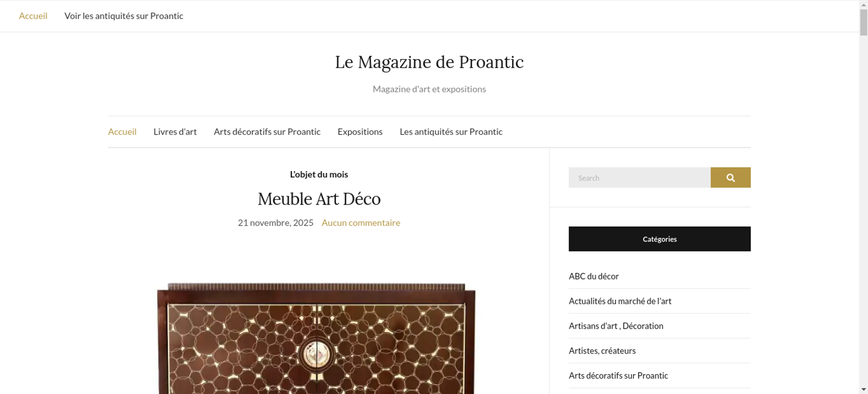This screenshot has width=868, height=394.
Task: Open Accueil in the top bar
Action: pos(33,16)
